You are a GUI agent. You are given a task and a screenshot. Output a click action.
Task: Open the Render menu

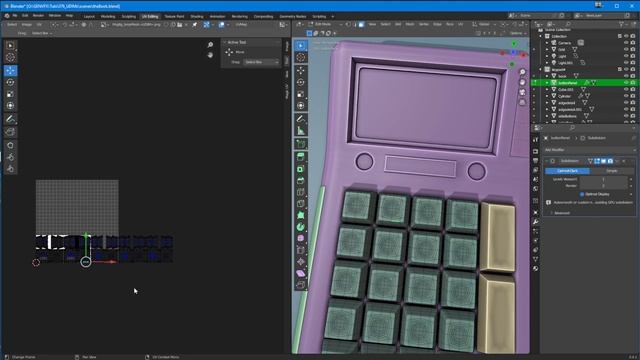click(38, 16)
